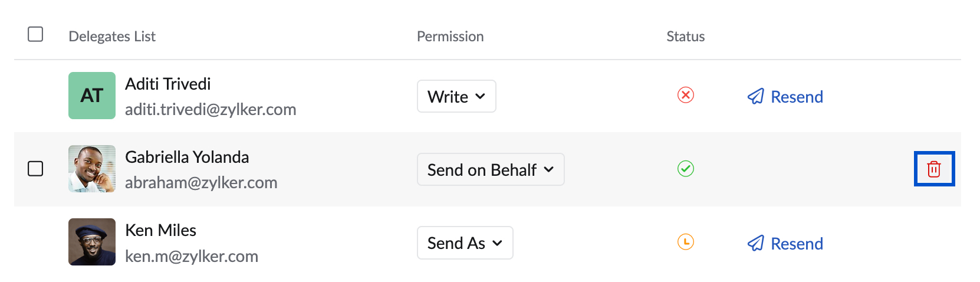The height and width of the screenshot is (282, 980).
Task: Check the box next to Gabriella Yolanda
Action: 35,169
